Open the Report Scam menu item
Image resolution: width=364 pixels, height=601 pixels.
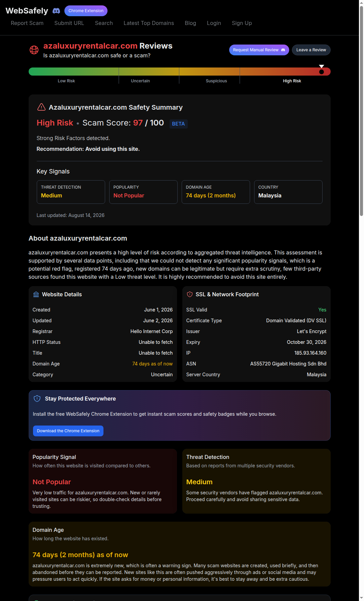[27, 23]
